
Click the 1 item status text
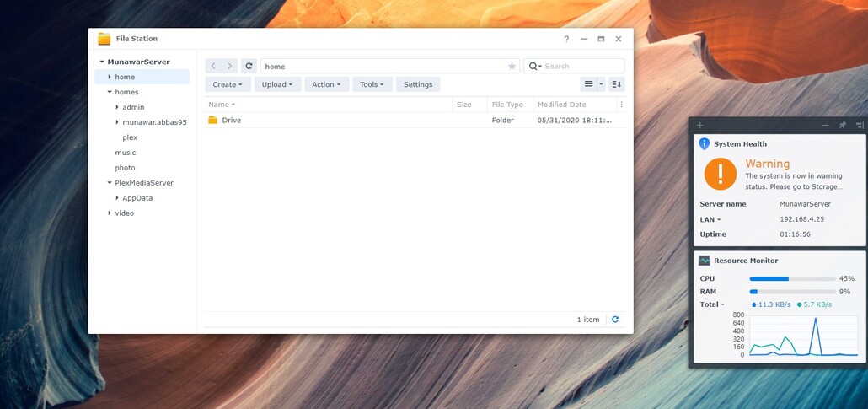(588, 320)
